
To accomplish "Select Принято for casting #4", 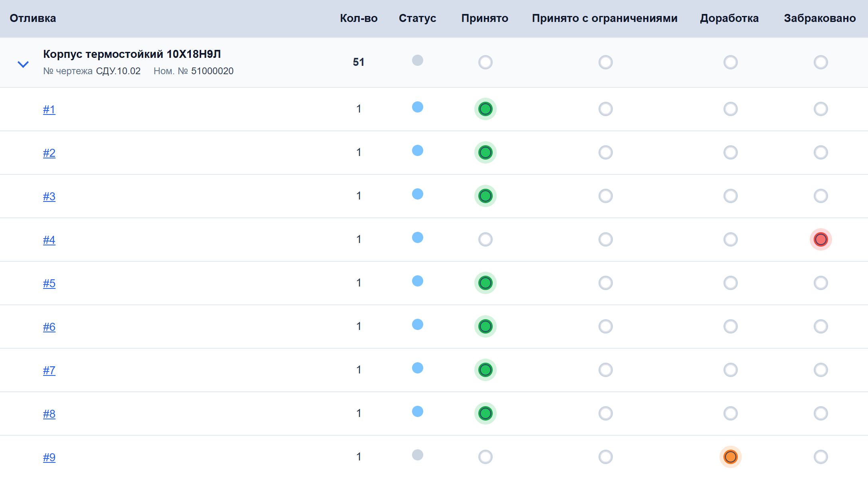I will coord(486,239).
